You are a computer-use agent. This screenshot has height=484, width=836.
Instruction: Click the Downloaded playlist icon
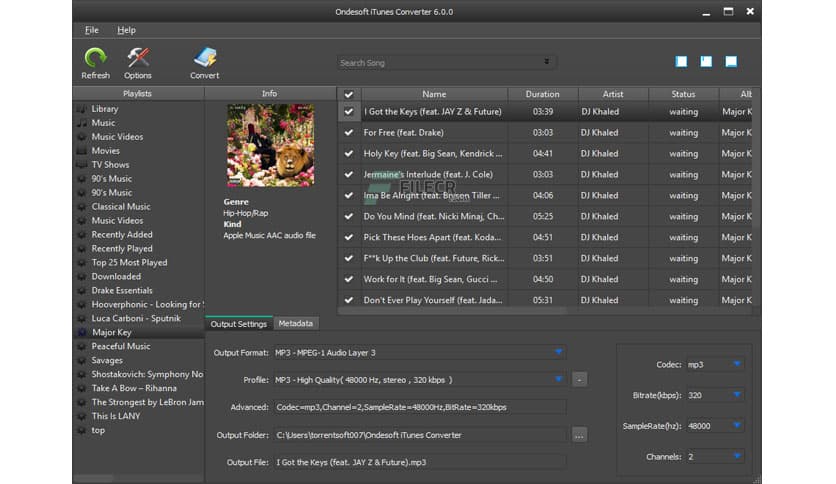[x=82, y=277]
